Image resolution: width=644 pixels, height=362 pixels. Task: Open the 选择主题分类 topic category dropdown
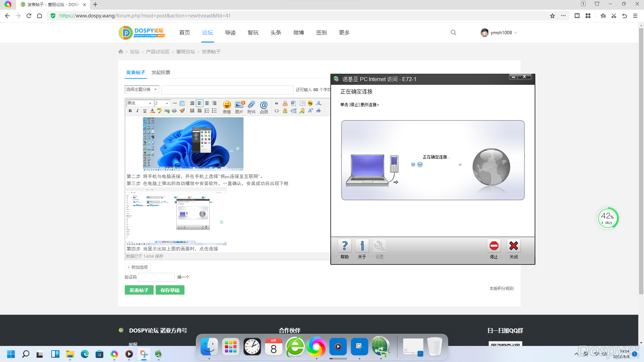point(142,89)
